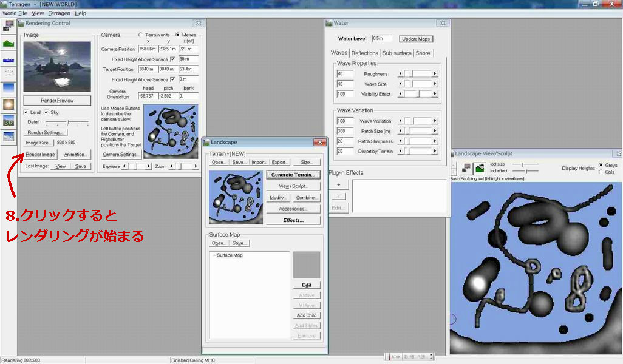Open the bottom sky picture icon in the sidebar

click(9, 136)
